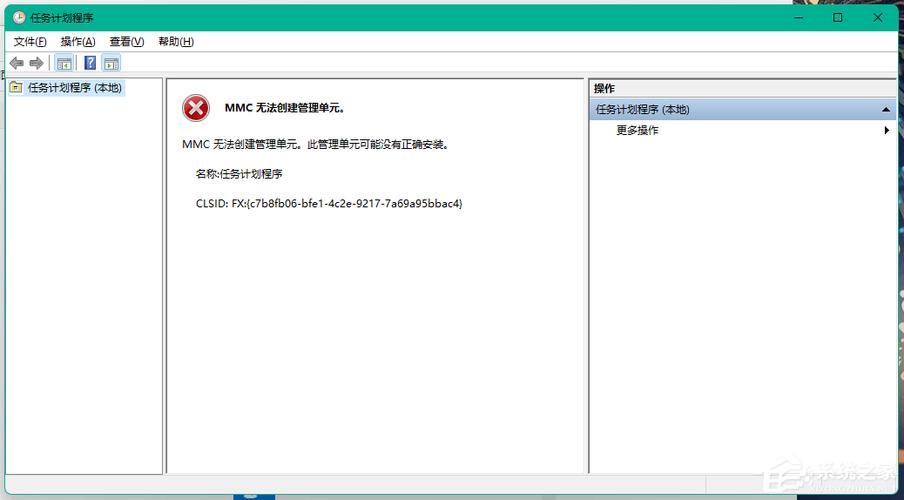Minimize the Task Scheduler window
904x500 pixels.
[798, 18]
